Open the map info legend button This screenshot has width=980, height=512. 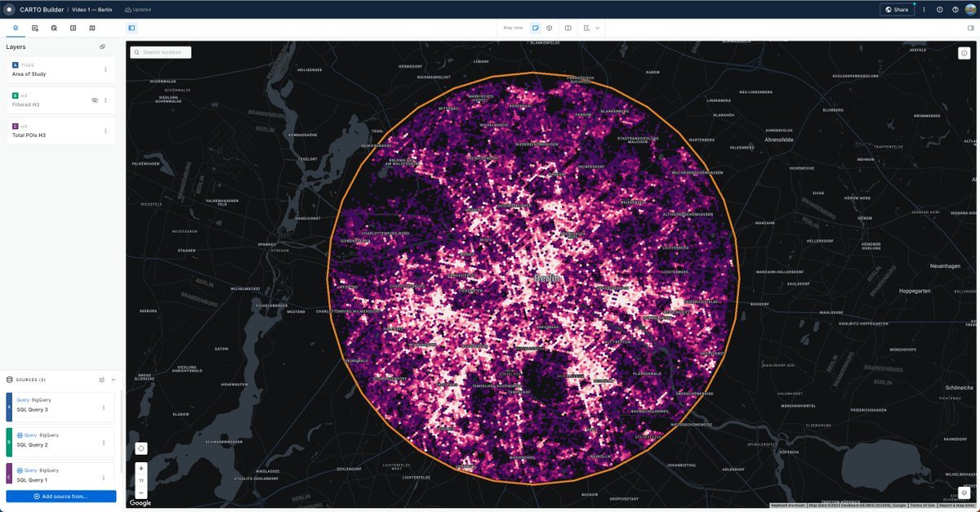964,53
